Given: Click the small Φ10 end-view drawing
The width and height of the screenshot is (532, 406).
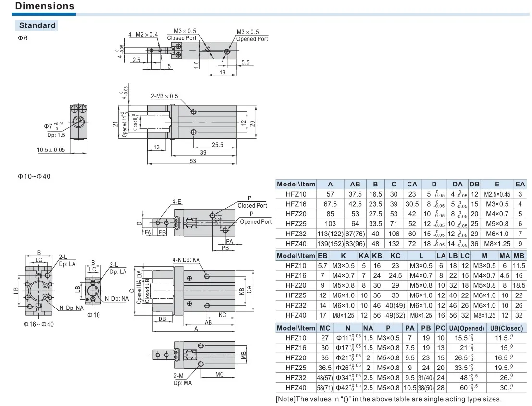Looking at the screenshot, I should click(x=94, y=290).
